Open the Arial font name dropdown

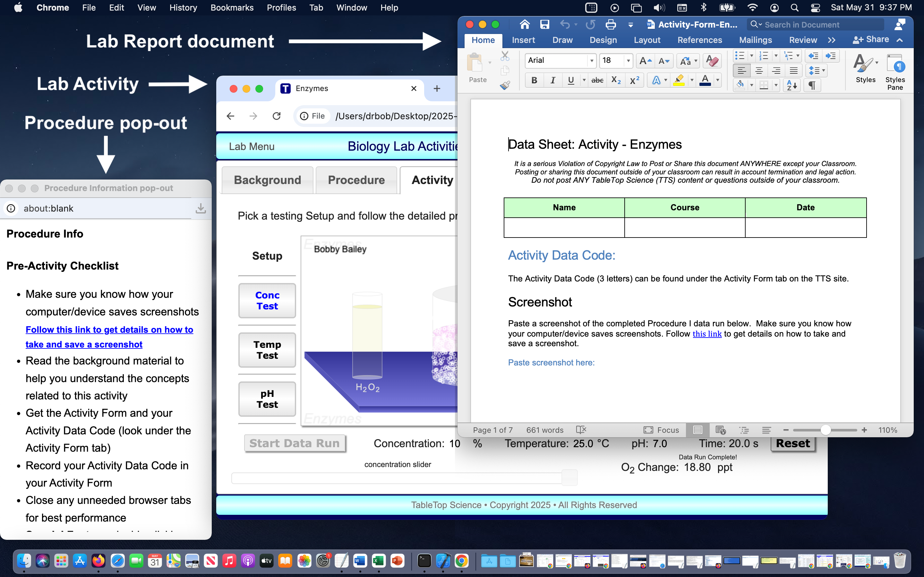pyautogui.click(x=591, y=61)
